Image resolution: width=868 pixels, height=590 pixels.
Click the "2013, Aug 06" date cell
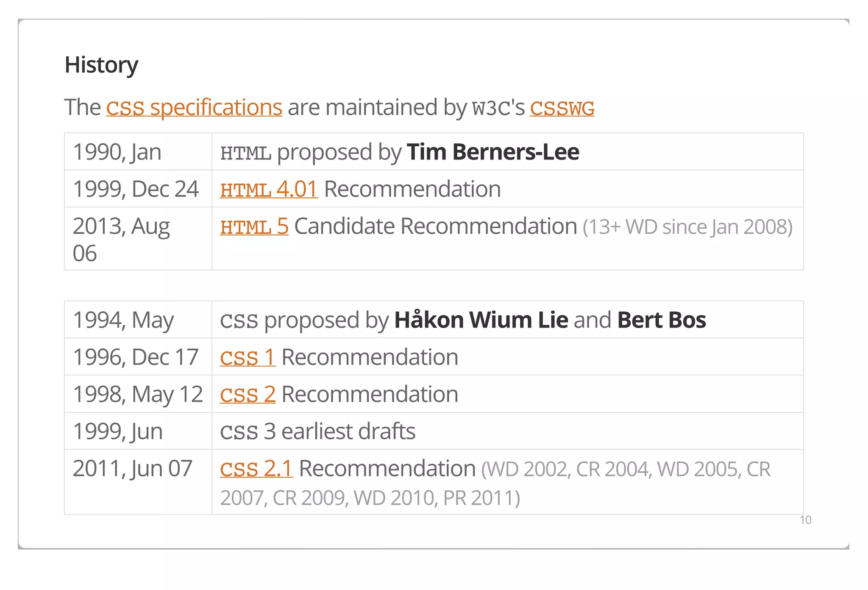[121, 239]
